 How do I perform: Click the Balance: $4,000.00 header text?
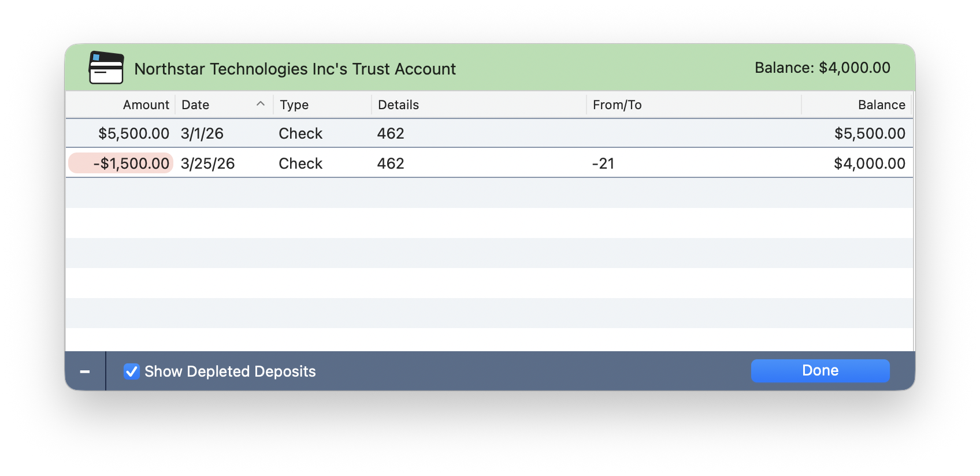point(822,68)
